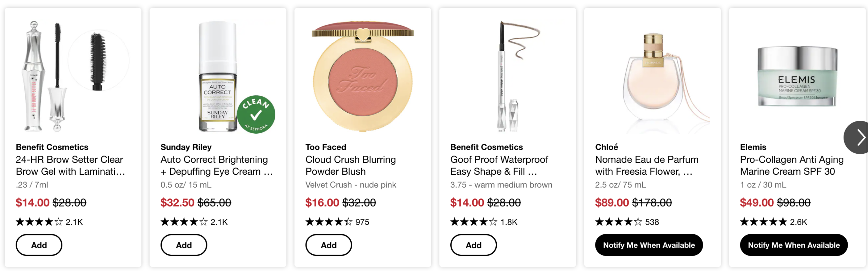The height and width of the screenshot is (271, 868).
Task: Click the Clean at Sephora badge
Action: coord(256,114)
